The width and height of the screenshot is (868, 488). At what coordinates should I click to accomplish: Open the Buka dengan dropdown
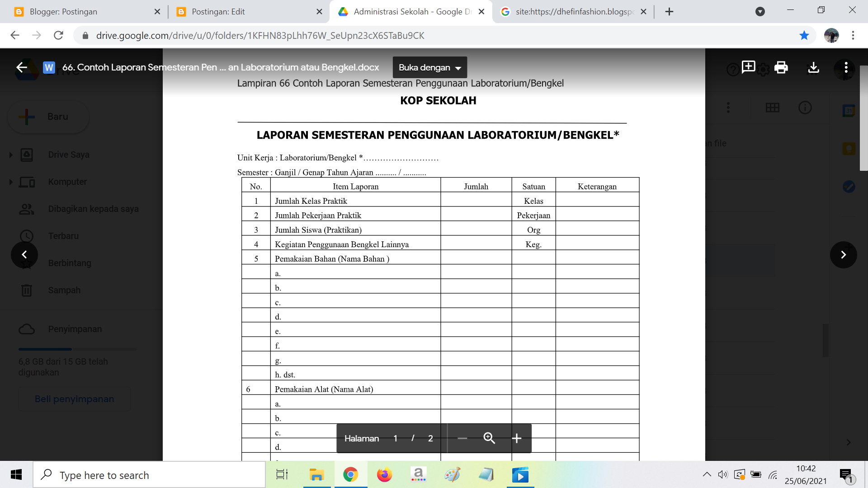pos(429,67)
